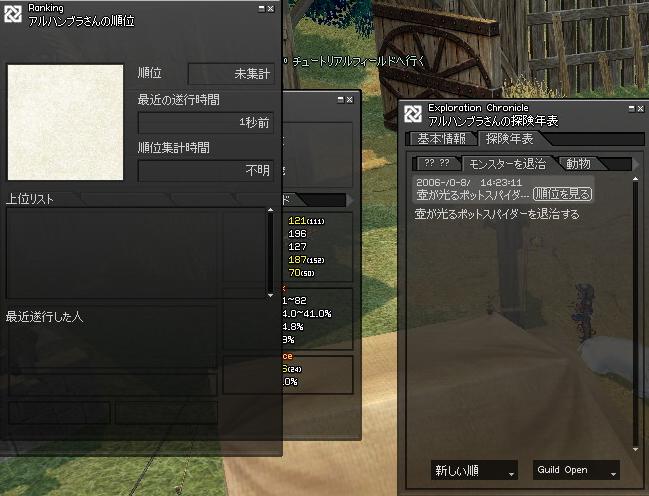The image size is (649, 496).
Task: Open the 新しい順 sort dropdown
Action: tap(474, 470)
